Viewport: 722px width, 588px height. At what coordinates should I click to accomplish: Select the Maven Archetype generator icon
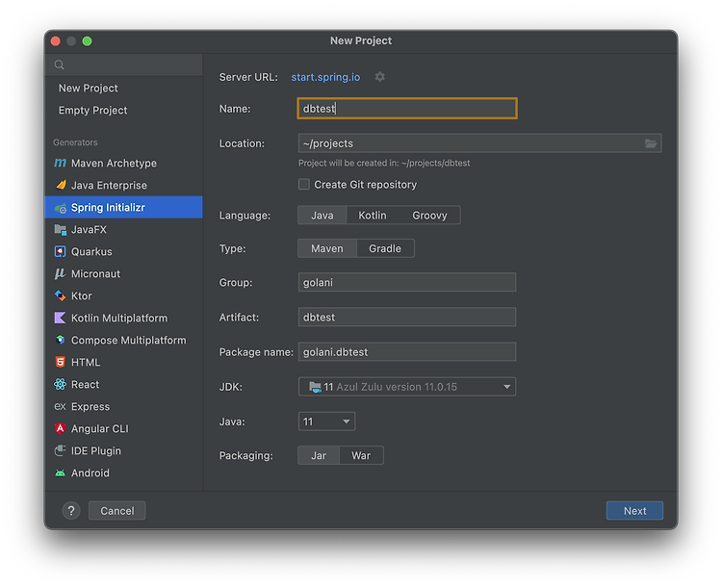click(61, 163)
